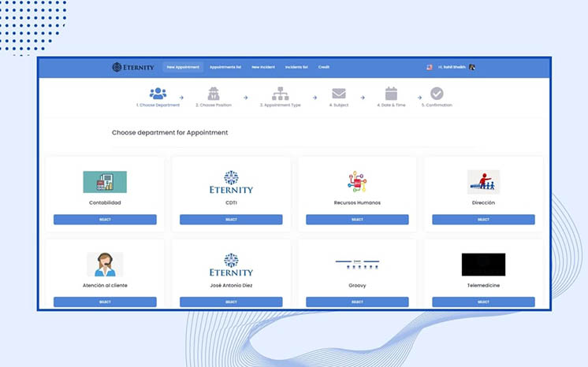The height and width of the screenshot is (367, 588).
Task: Open the Incidents list menu item
Action: [x=296, y=67]
